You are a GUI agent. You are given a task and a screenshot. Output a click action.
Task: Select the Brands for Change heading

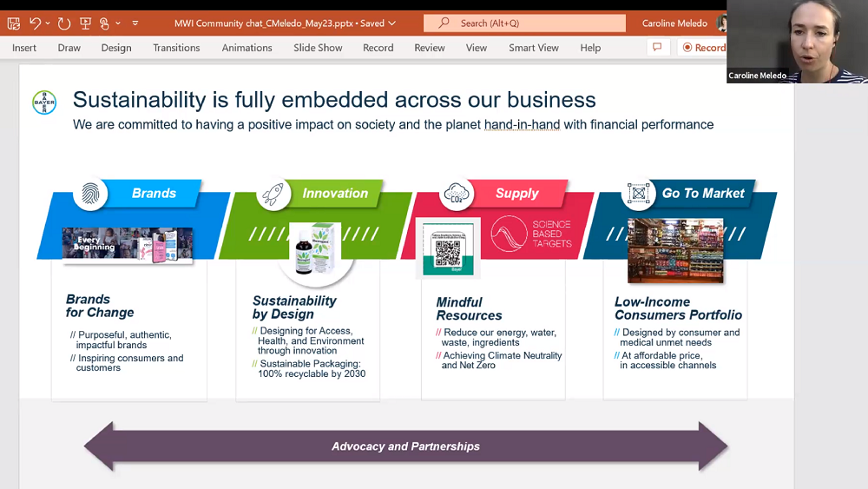point(100,306)
